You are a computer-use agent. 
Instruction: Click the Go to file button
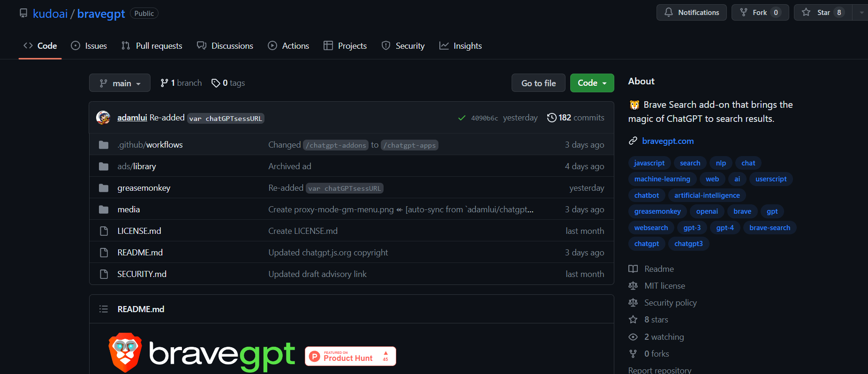pos(538,83)
